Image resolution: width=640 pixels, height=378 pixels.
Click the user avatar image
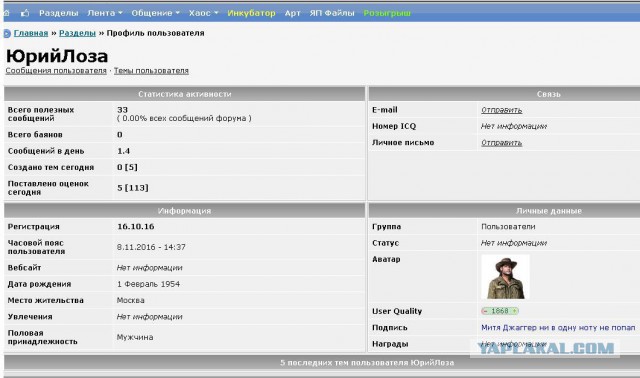click(x=505, y=277)
